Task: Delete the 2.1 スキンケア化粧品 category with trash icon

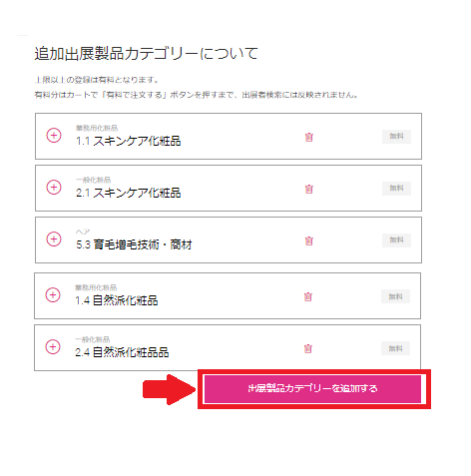Action: click(309, 189)
